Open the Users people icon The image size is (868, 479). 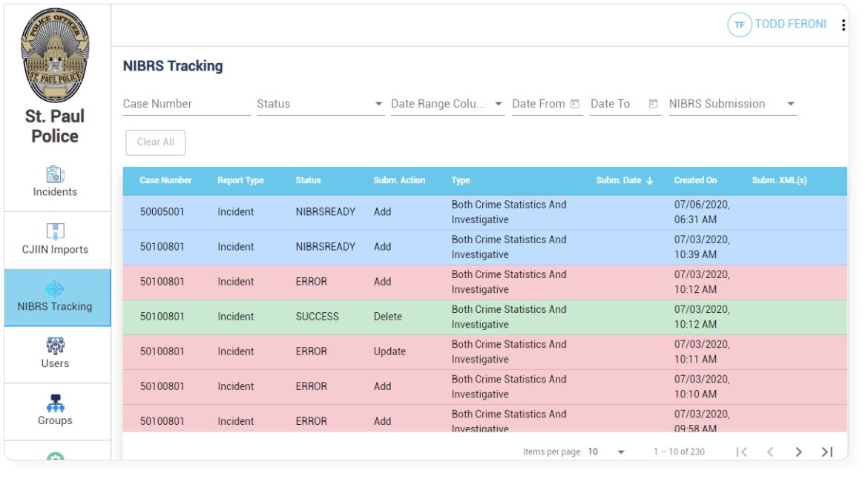[55, 346]
